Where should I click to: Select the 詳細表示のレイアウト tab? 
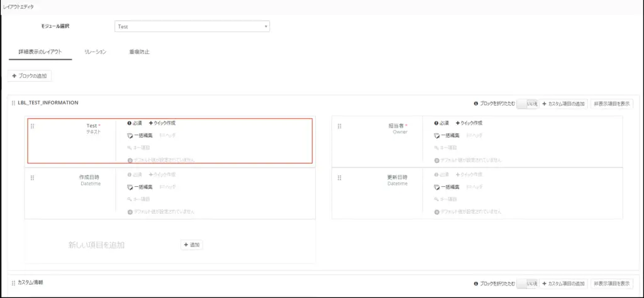tap(40, 52)
